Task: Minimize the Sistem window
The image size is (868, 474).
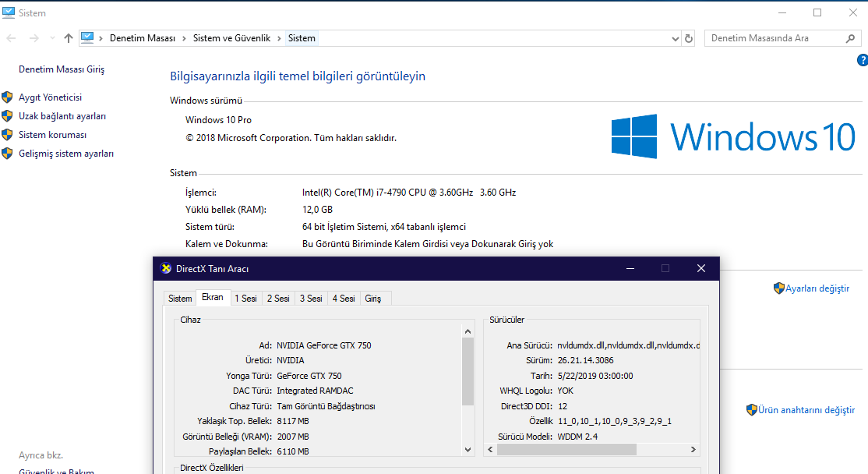Action: click(782, 12)
